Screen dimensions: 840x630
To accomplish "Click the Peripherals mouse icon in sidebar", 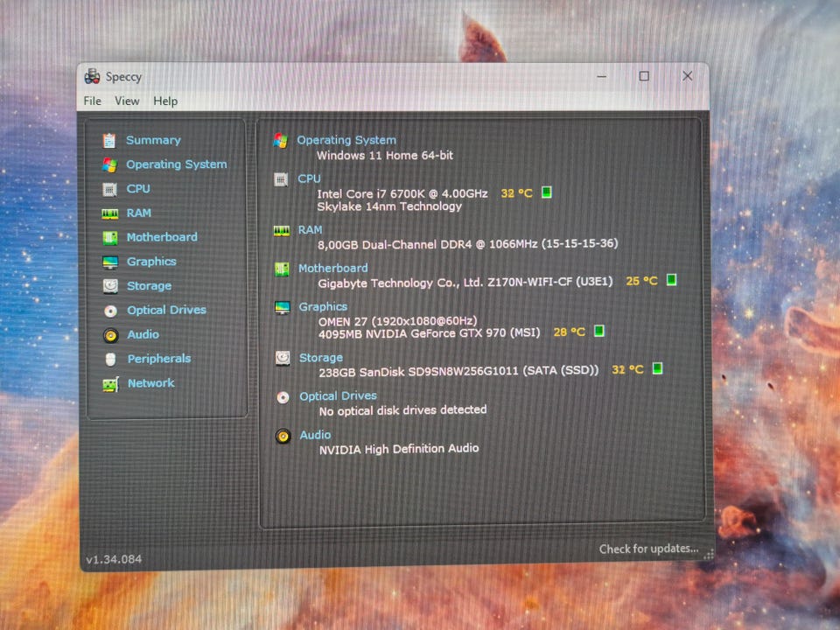I will 110,360.
